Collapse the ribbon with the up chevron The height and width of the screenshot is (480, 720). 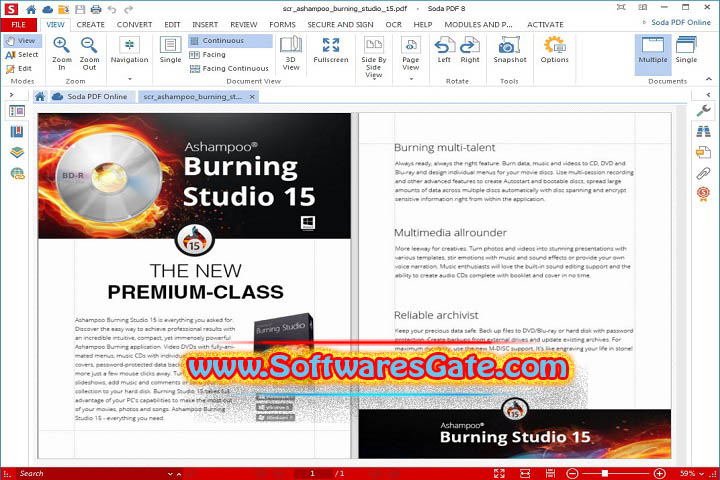point(709,79)
